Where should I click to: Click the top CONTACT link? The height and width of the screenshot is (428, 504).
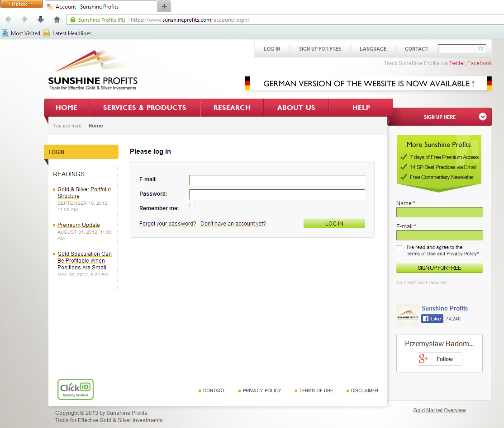coord(416,49)
